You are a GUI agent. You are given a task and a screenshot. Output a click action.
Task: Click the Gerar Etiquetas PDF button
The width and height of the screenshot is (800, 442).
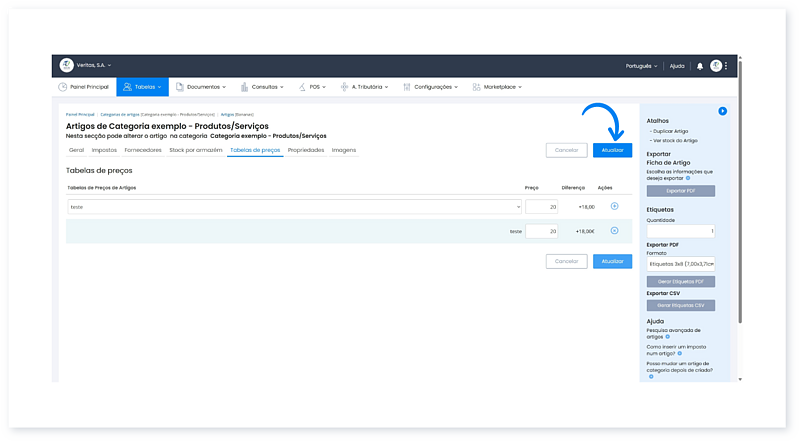click(681, 282)
